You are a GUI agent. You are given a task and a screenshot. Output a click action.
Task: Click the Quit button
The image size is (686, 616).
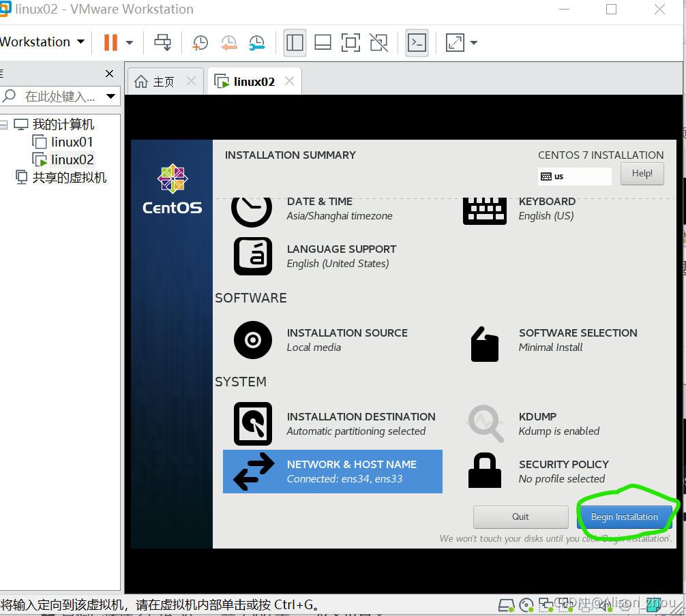[x=520, y=517]
